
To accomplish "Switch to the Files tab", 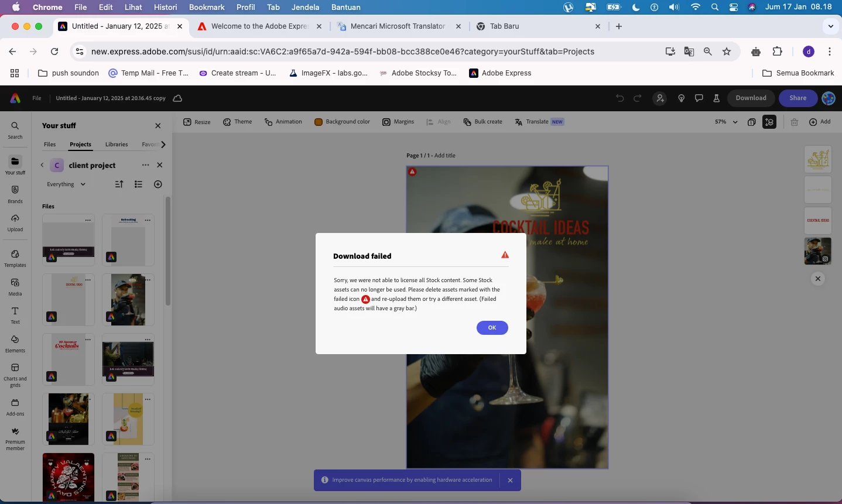I will pos(50,144).
